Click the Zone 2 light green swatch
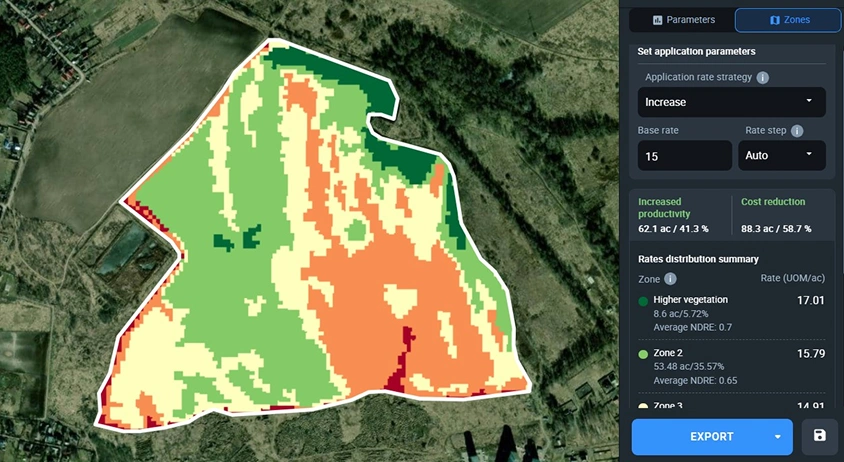The height and width of the screenshot is (462, 844). [643, 354]
